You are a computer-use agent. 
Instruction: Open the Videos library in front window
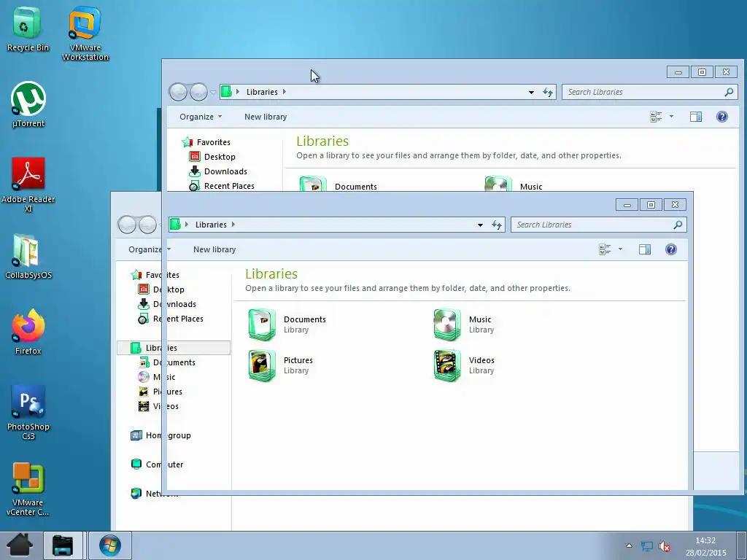click(464, 365)
